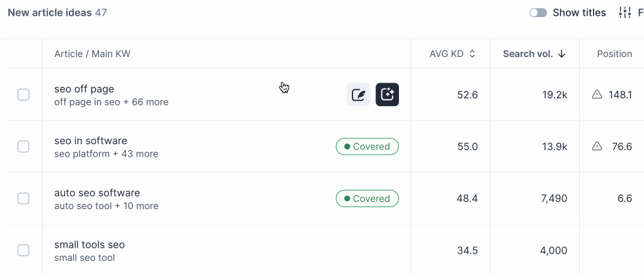Sort by the Search vol. column header
This screenshot has height=274, width=644.
(x=527, y=54)
